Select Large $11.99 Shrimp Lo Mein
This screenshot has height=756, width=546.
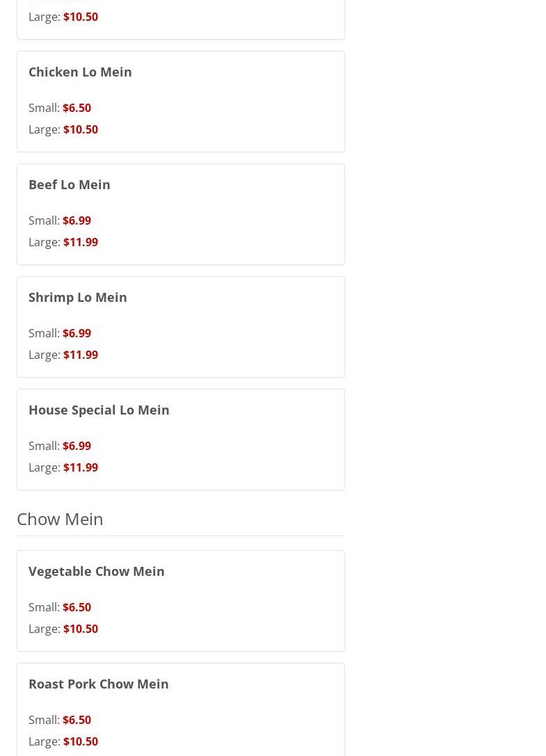tap(63, 355)
